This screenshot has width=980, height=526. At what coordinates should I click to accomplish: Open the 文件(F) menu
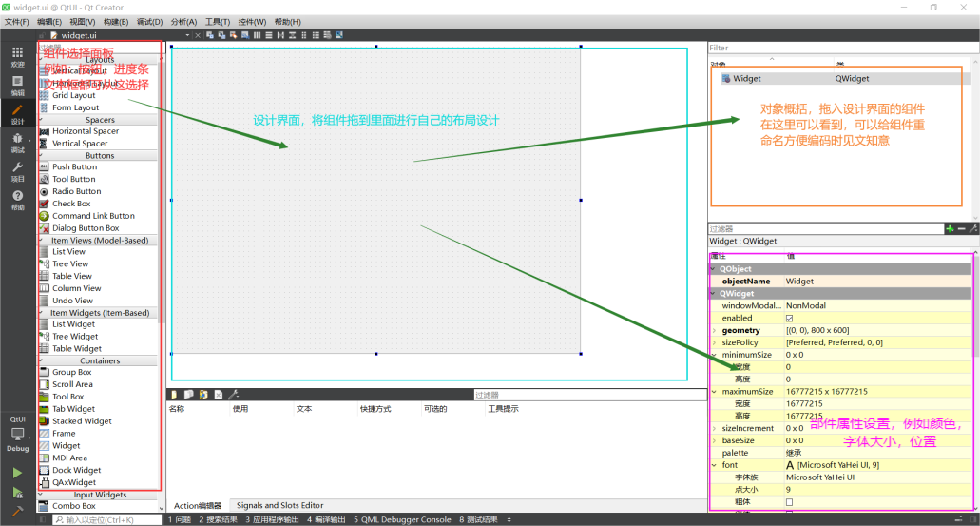17,22
